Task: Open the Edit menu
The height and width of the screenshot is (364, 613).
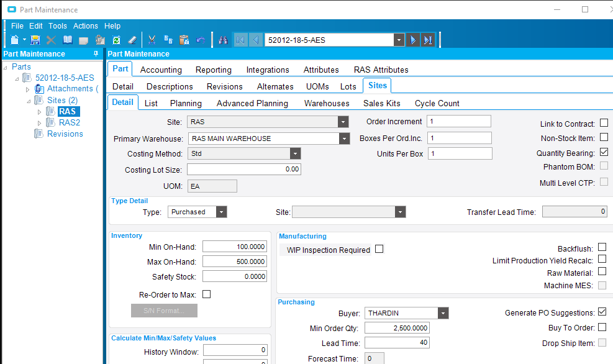Action: pyautogui.click(x=35, y=26)
